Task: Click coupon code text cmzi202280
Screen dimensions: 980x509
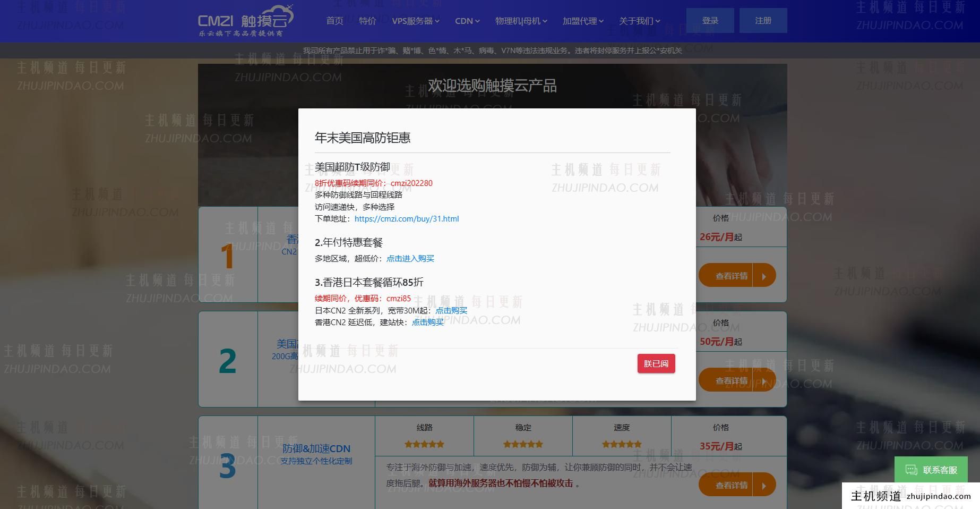Action: click(411, 183)
